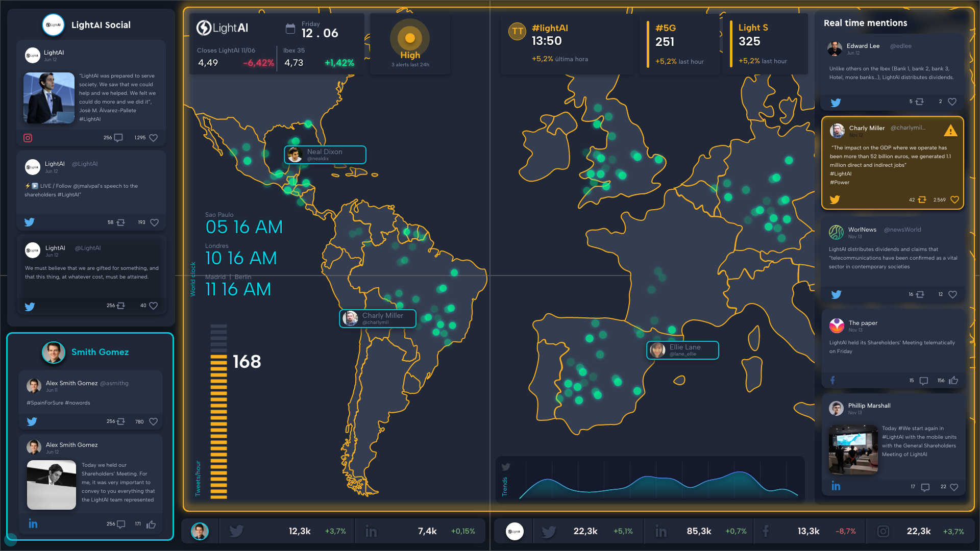Image resolution: width=980 pixels, height=551 pixels.
Task: Click the Instagram icon on José Álvarez-Pallete post
Action: pyautogui.click(x=28, y=138)
